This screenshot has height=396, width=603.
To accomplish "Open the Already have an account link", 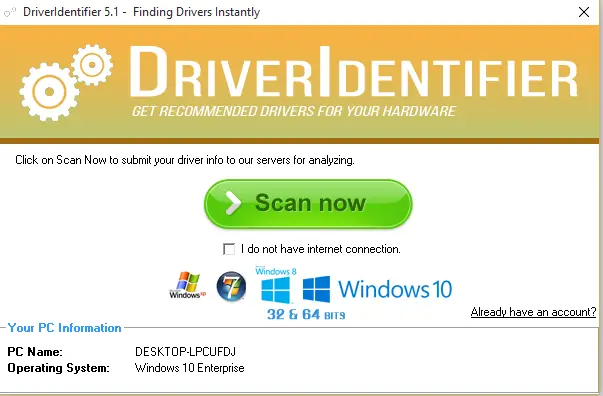I will click(x=533, y=312).
